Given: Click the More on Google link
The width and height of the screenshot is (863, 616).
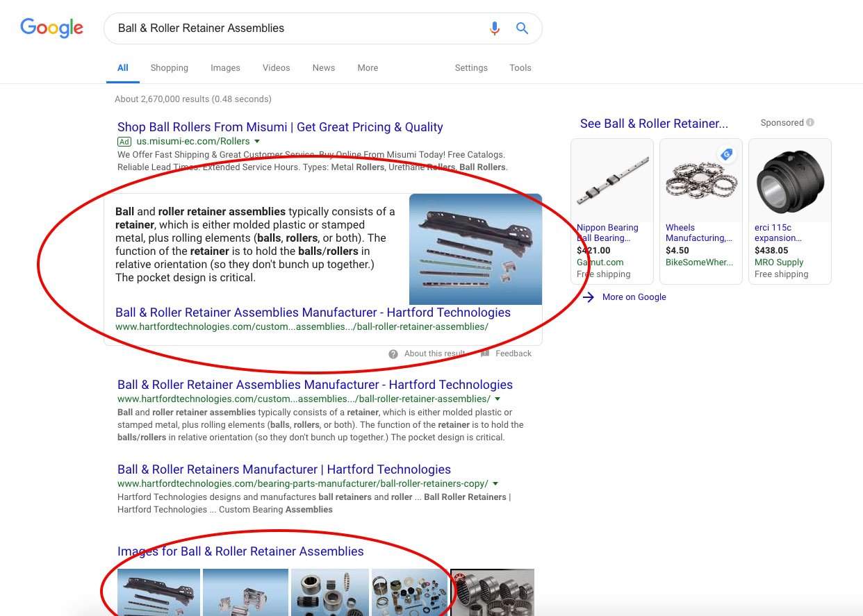Looking at the screenshot, I should (634, 297).
